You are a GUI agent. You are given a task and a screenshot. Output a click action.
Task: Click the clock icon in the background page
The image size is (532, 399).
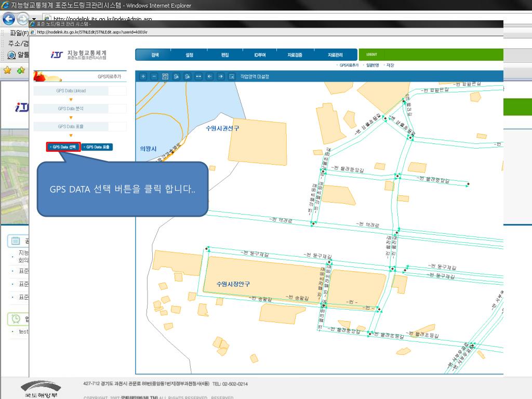(16, 319)
